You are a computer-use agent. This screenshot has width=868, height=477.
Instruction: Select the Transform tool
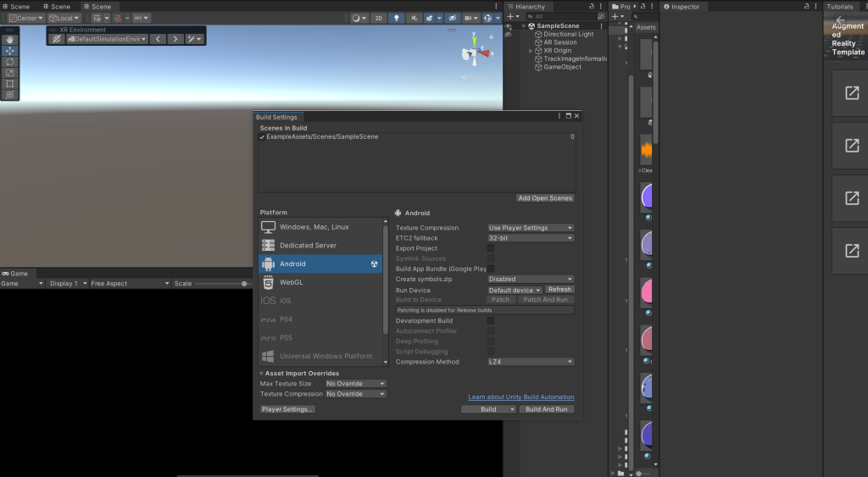click(10, 95)
